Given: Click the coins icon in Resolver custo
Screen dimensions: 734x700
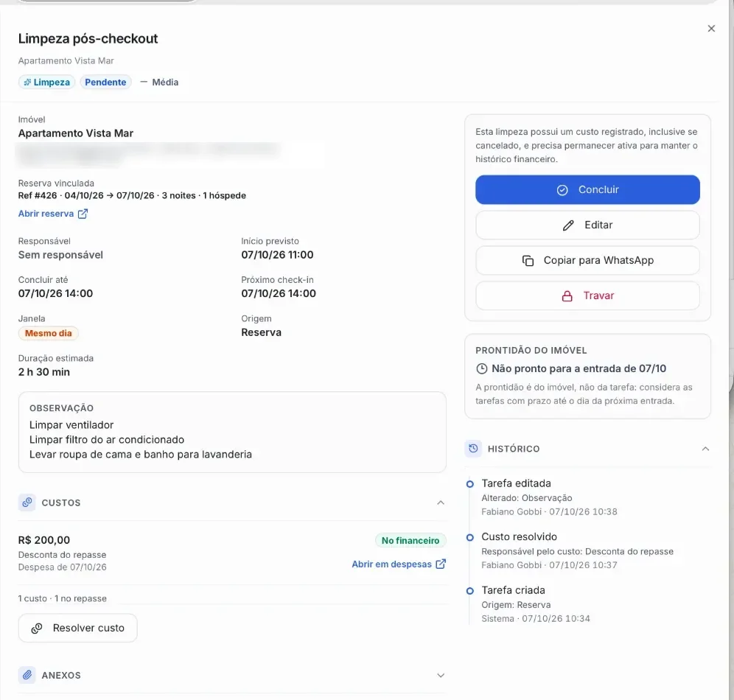Looking at the screenshot, I should (37, 629).
